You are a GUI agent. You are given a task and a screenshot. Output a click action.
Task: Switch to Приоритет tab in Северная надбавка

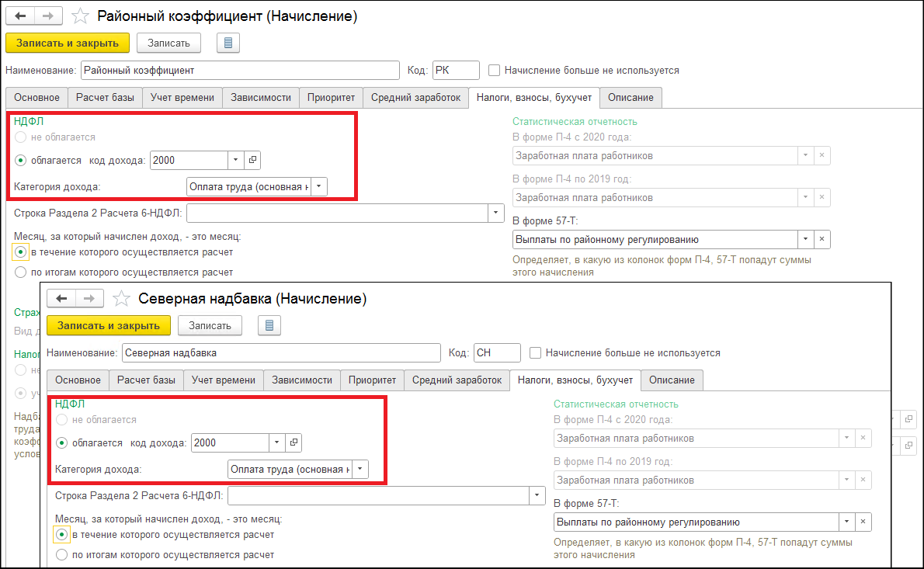(372, 380)
